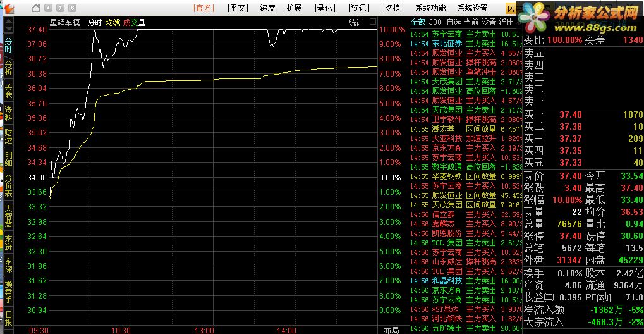Select the 操盘手 sidebar tab
The height and width of the screenshot is (334, 644).
point(9,292)
